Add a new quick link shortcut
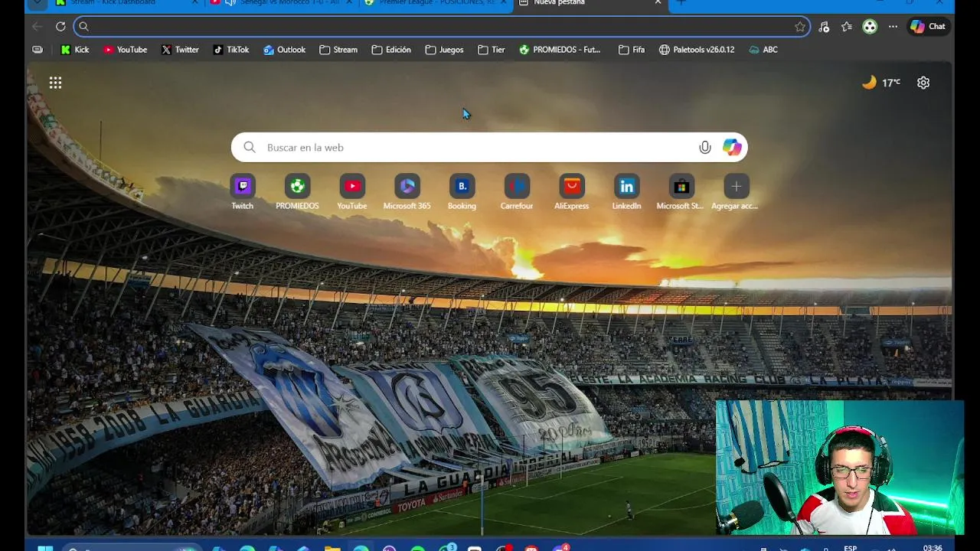The width and height of the screenshot is (980, 551). [736, 192]
